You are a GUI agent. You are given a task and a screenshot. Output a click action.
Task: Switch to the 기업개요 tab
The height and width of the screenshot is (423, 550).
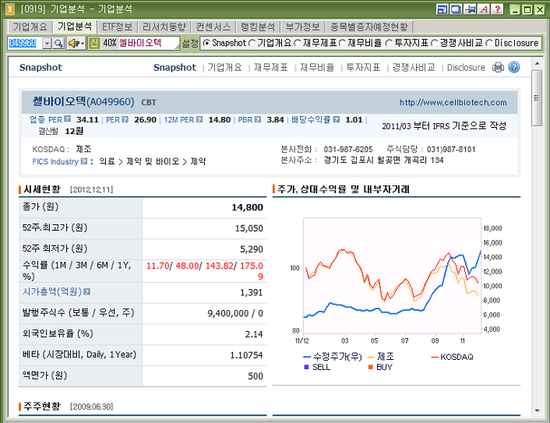point(30,27)
